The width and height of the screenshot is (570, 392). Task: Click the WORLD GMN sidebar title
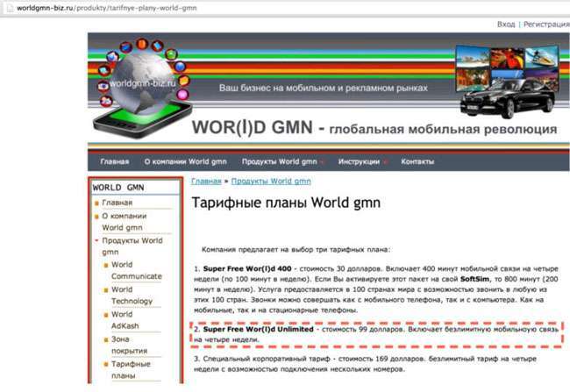118,188
